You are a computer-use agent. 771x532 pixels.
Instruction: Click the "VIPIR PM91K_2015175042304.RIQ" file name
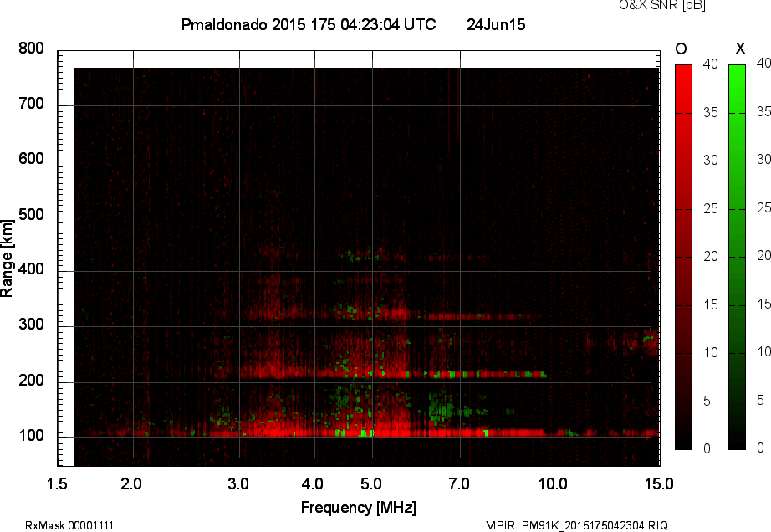click(x=577, y=525)
